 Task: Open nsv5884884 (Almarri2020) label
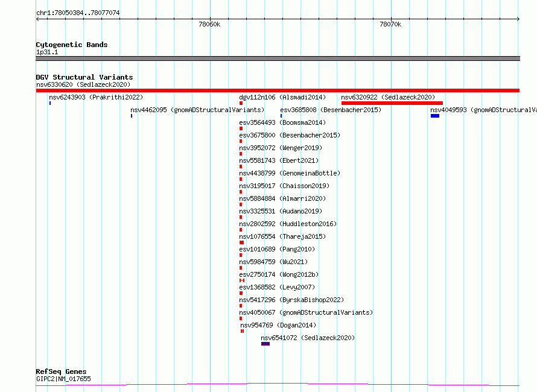coord(282,198)
